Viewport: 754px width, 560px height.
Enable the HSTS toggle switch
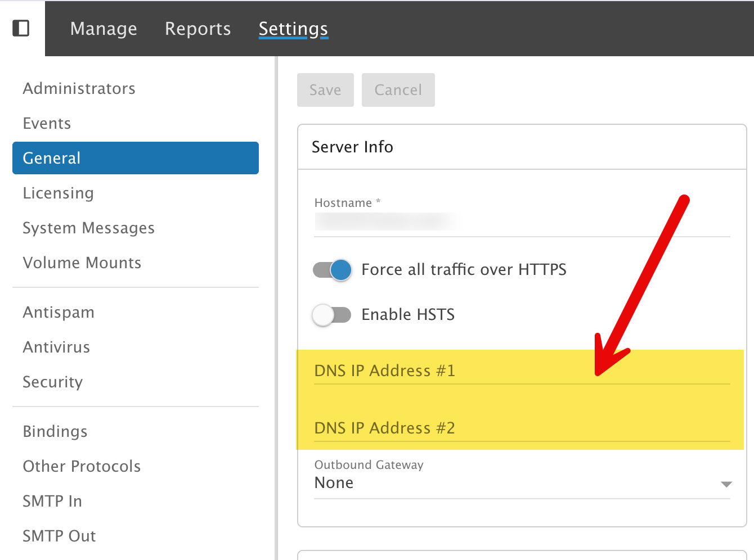point(332,315)
